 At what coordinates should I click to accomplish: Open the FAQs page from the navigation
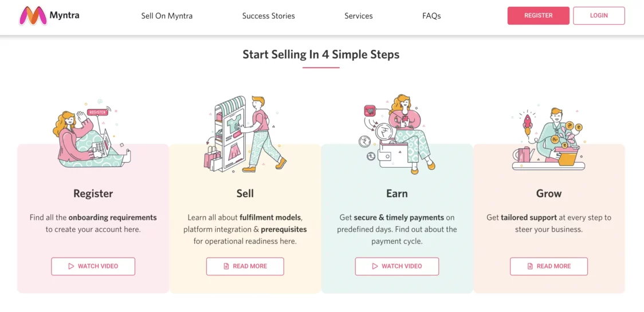point(431,16)
